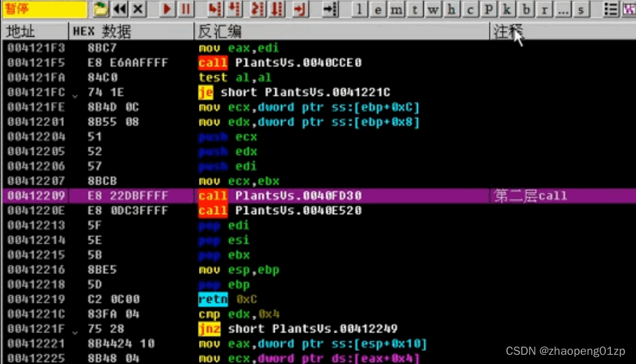Click the 反汇编 column header
Image resolution: width=636 pixels, height=364 pixels.
point(342,32)
